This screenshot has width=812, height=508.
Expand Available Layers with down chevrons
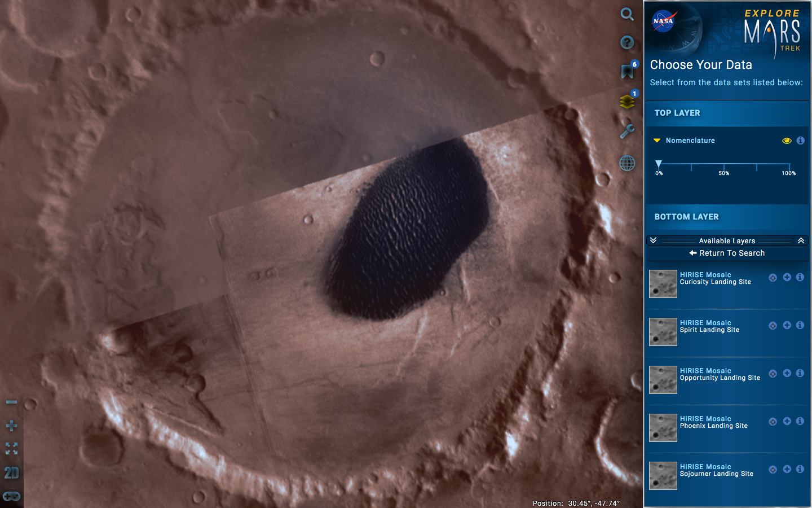point(653,240)
